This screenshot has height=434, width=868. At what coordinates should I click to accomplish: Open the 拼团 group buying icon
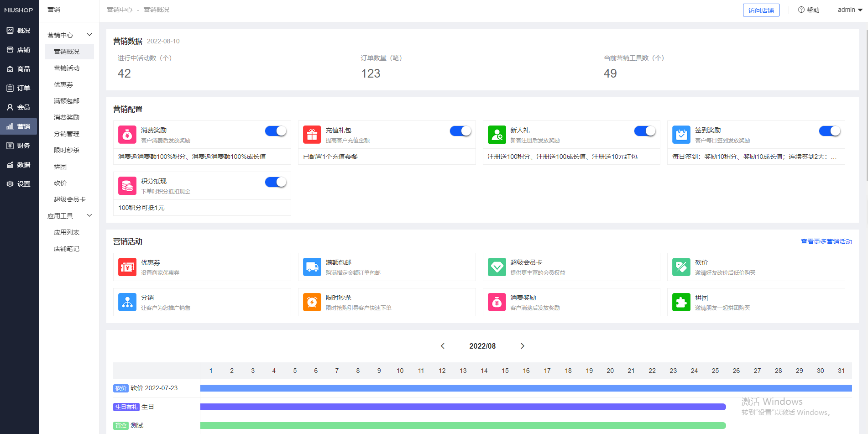681,302
